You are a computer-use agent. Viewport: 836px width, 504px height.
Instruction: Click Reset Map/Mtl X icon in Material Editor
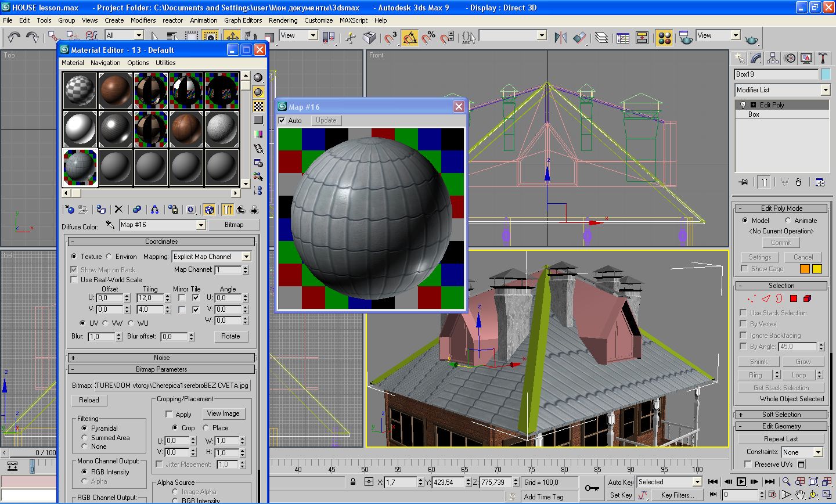(x=118, y=209)
